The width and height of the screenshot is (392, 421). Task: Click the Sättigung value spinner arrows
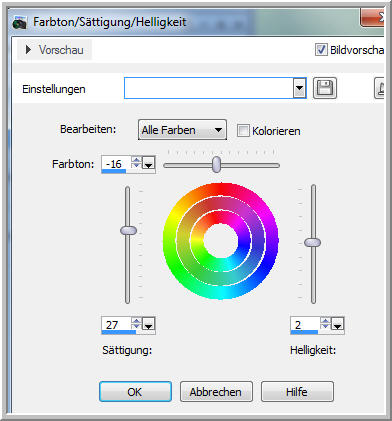pos(136,323)
